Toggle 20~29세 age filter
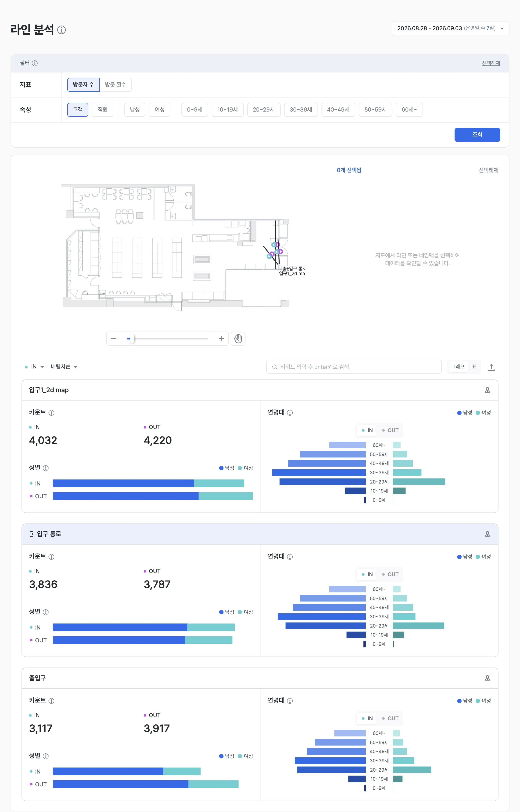Image resolution: width=520 pixels, height=812 pixels. click(x=264, y=109)
